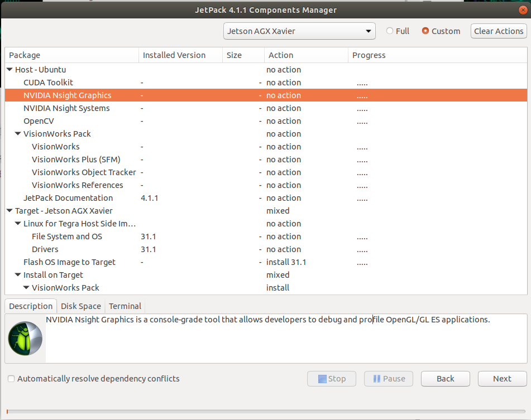Click the Nsight Graphics description text
This screenshot has height=420, width=531.
[x=268, y=320]
